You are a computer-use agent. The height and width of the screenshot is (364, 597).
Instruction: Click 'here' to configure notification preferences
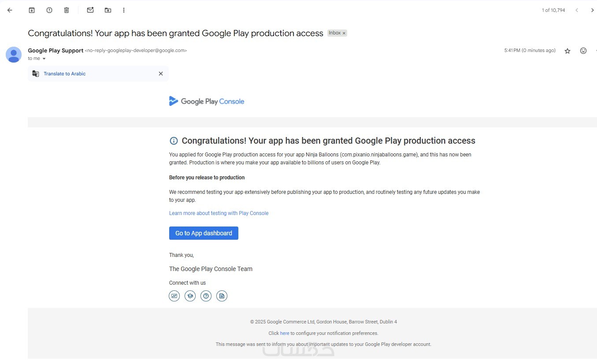(x=285, y=333)
